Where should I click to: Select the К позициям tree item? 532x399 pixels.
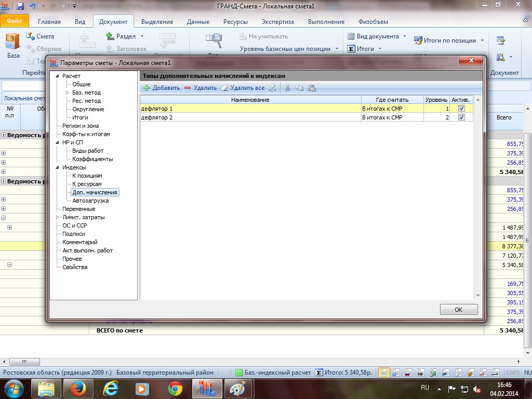coord(87,176)
